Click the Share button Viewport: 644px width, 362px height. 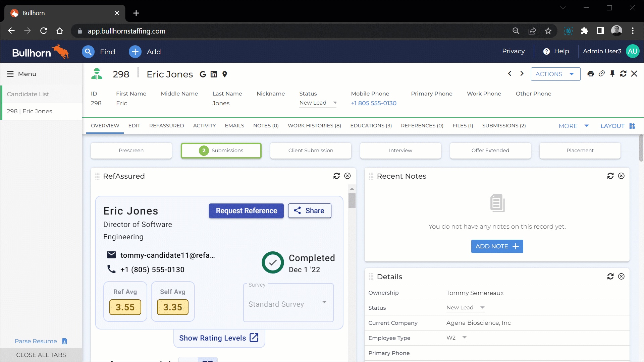tap(310, 211)
